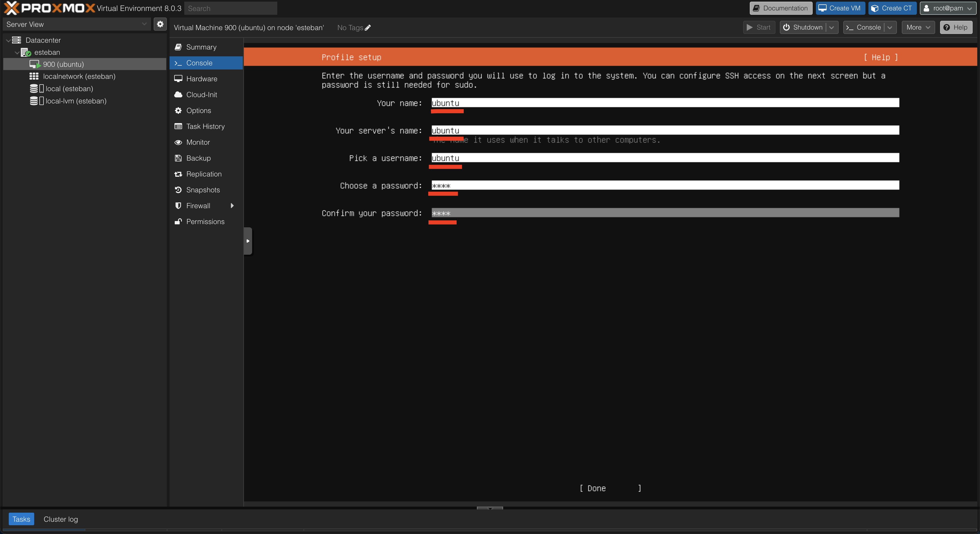This screenshot has height=534, width=980.
Task: Edit tags with the pencil icon
Action: pyautogui.click(x=367, y=27)
